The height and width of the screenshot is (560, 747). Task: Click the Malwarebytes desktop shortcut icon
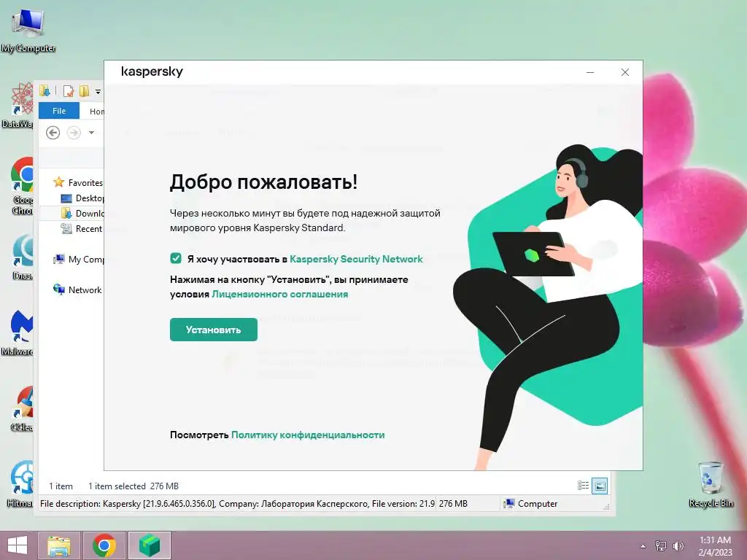point(18,333)
